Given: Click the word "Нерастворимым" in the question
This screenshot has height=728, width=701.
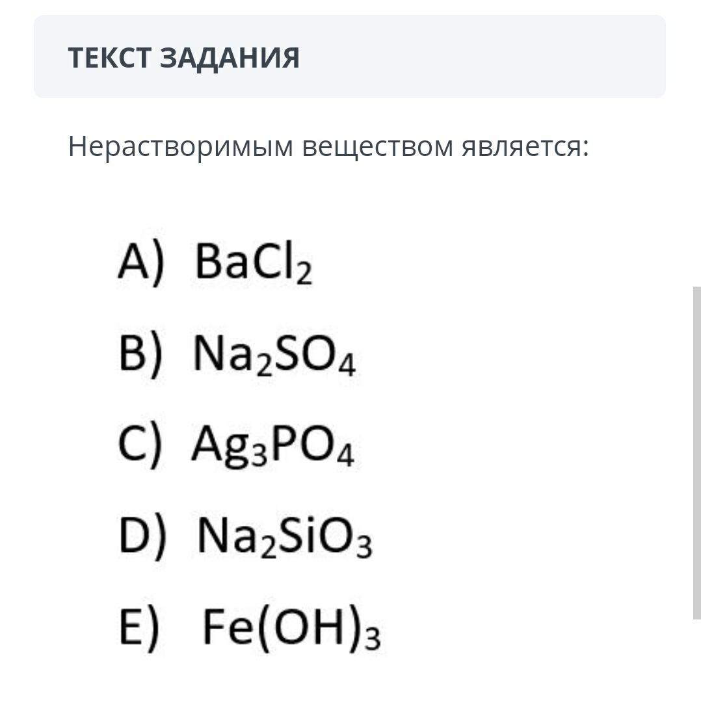Looking at the screenshot, I should (181, 147).
